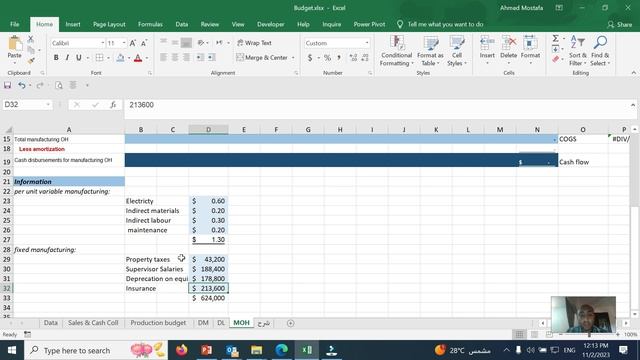
Task: Click Insert Function fx icon
Action: [x=113, y=105]
